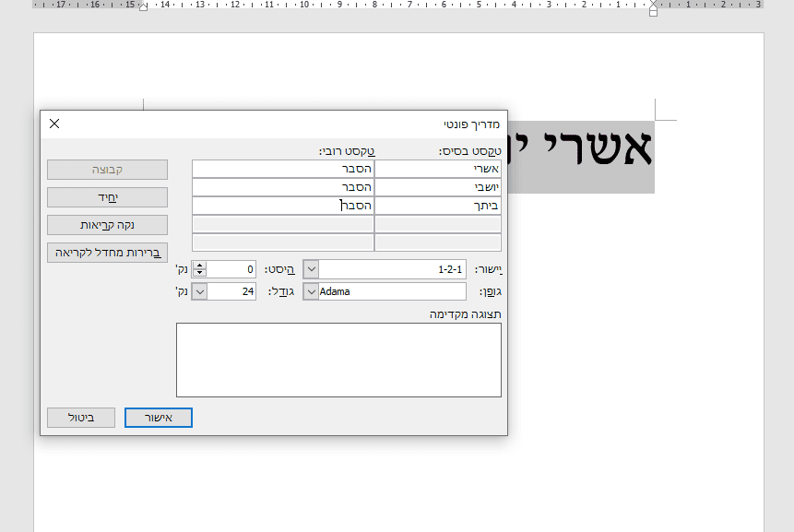Click base text field containing יושבי
794x532 pixels.
click(438, 187)
